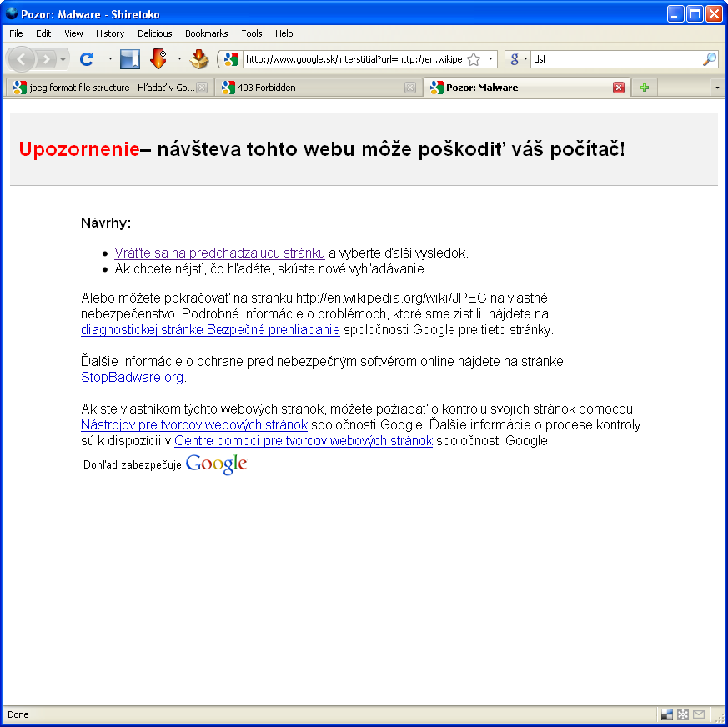Switch to the jpeg format file structure tab

click(110, 88)
